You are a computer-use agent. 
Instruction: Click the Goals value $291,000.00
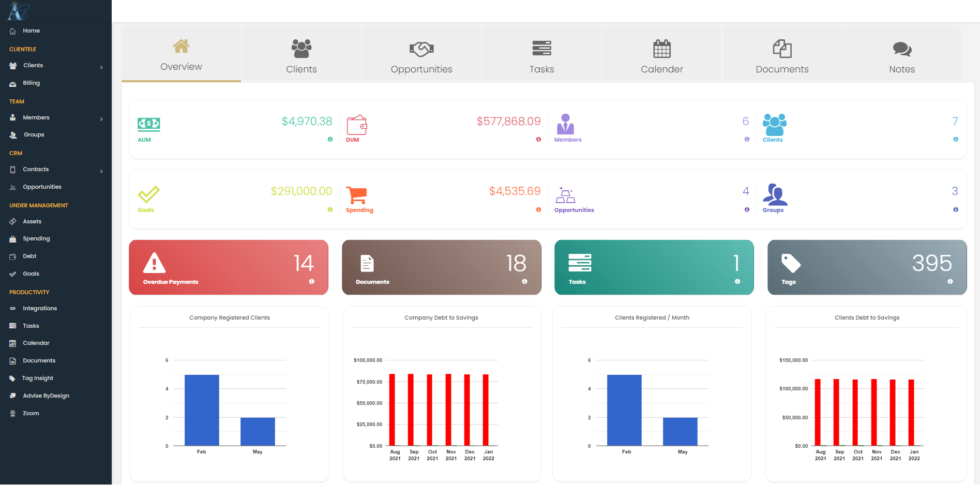pyautogui.click(x=301, y=191)
